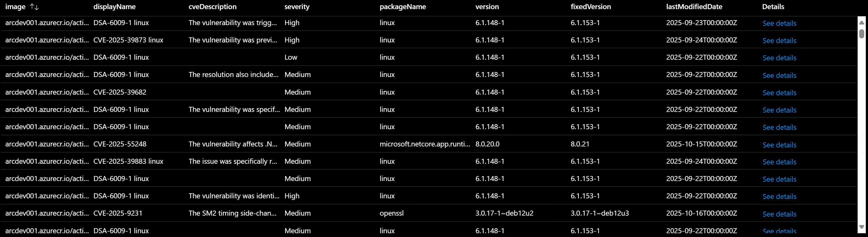
Task: Sort by the lastModifiedDate column header
Action: [x=693, y=6]
